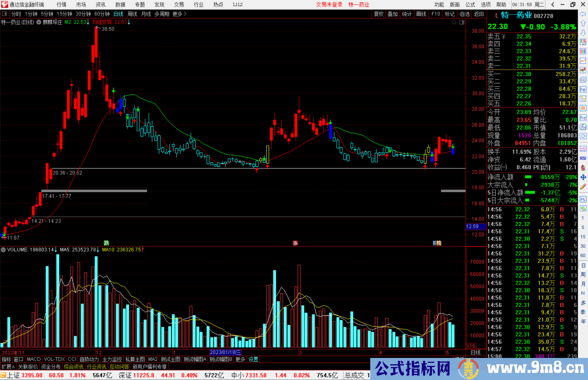The image size is (588, 380).
Task: Click the RSI indicator sidebar icon
Action: click(x=583, y=158)
